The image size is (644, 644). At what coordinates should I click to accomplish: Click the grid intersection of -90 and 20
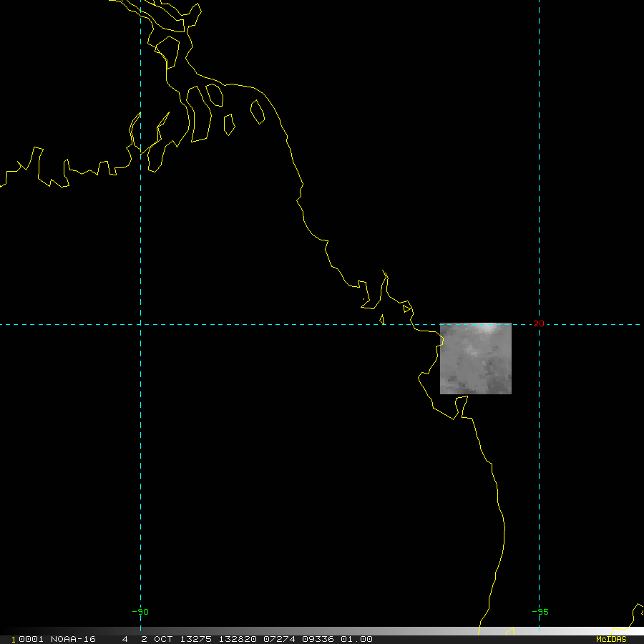click(x=140, y=324)
